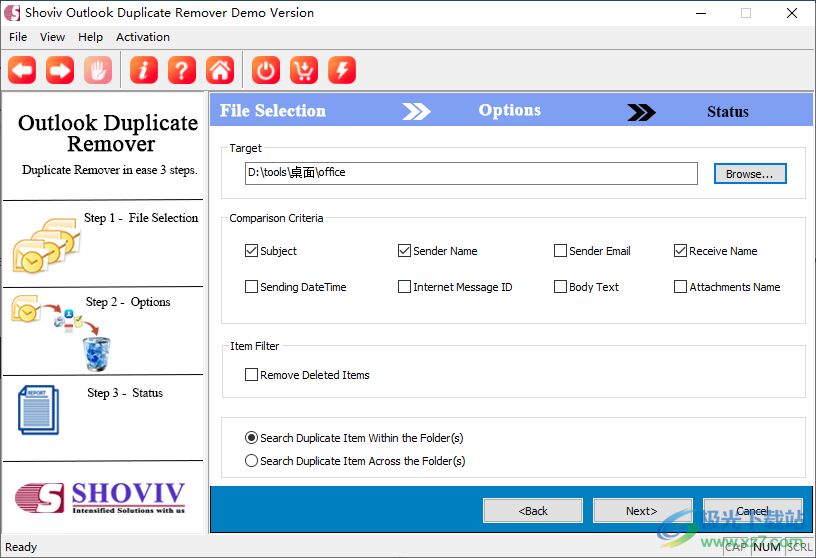Click the Step 3 - Status label
Viewport: 816px width, 558px height.
coord(125,393)
